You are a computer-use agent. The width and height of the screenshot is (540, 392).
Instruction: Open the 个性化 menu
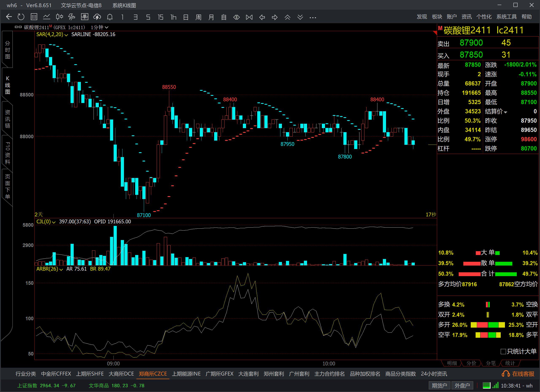[x=484, y=17]
